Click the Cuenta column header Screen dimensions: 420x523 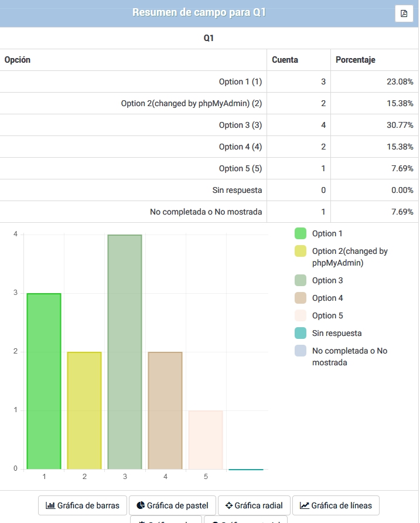tap(285, 60)
